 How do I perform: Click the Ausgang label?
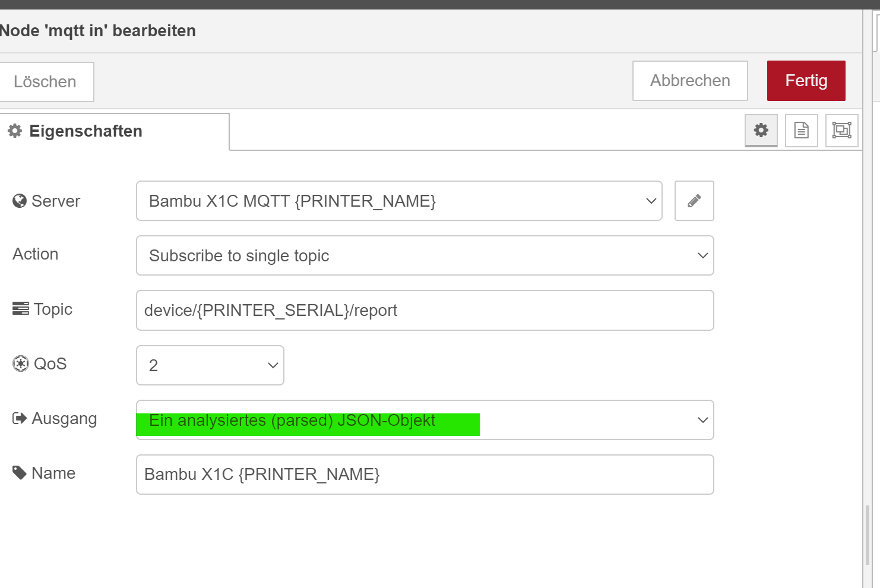[x=55, y=419]
